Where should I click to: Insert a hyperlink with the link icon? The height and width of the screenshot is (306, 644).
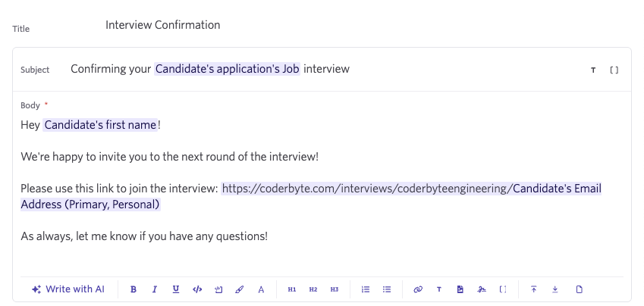[x=418, y=289]
